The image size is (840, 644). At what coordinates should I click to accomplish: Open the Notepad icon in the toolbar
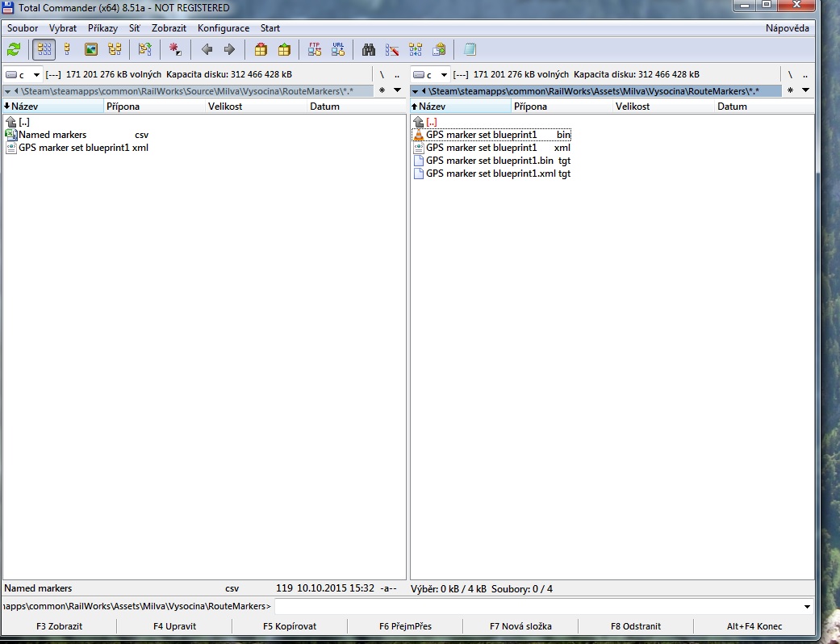tap(470, 50)
